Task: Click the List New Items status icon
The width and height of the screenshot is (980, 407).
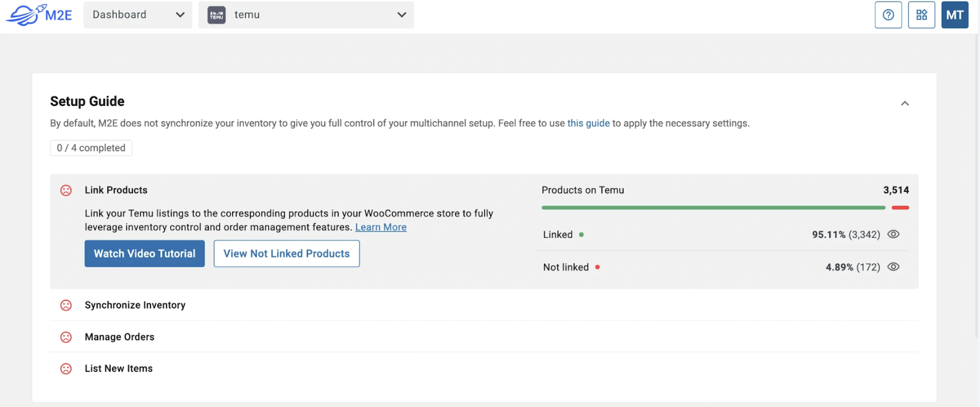Action: pos(66,369)
